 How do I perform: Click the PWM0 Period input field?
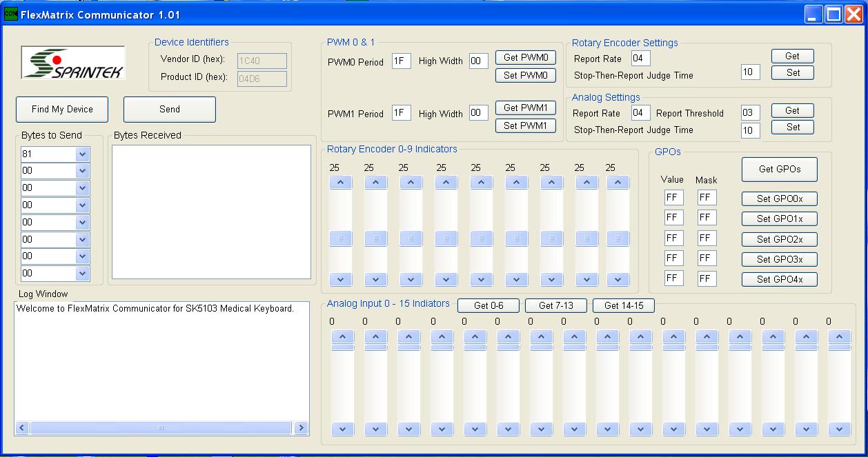tap(401, 61)
